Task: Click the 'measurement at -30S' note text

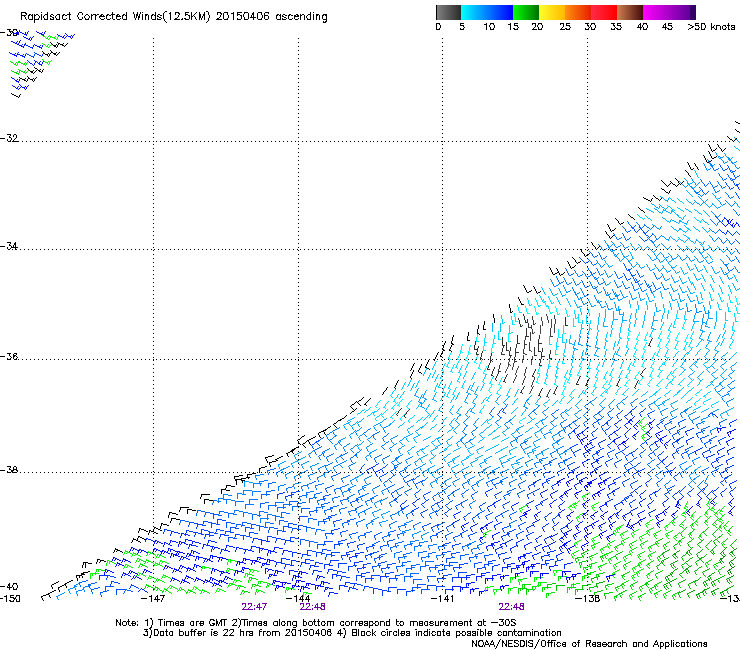Action: (x=462, y=623)
